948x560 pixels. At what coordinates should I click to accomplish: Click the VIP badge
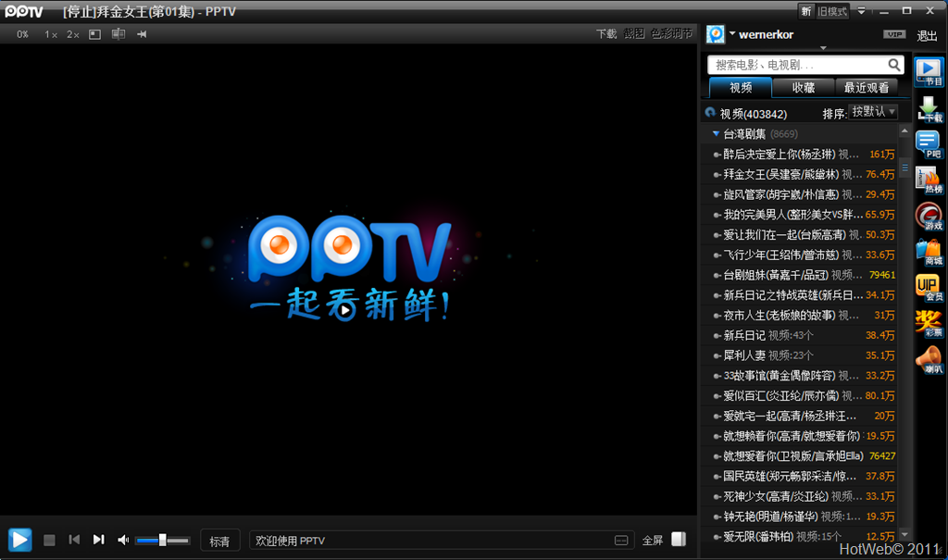[894, 34]
